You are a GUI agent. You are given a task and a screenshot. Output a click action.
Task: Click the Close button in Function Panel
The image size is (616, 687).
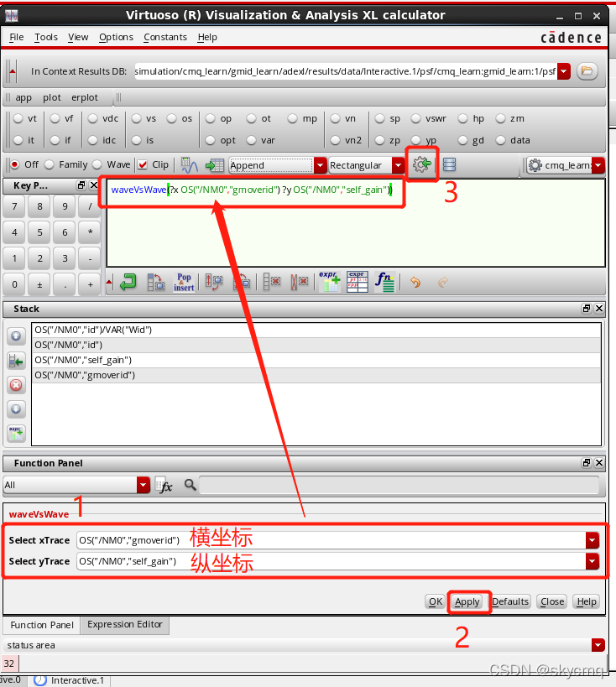pyautogui.click(x=552, y=601)
